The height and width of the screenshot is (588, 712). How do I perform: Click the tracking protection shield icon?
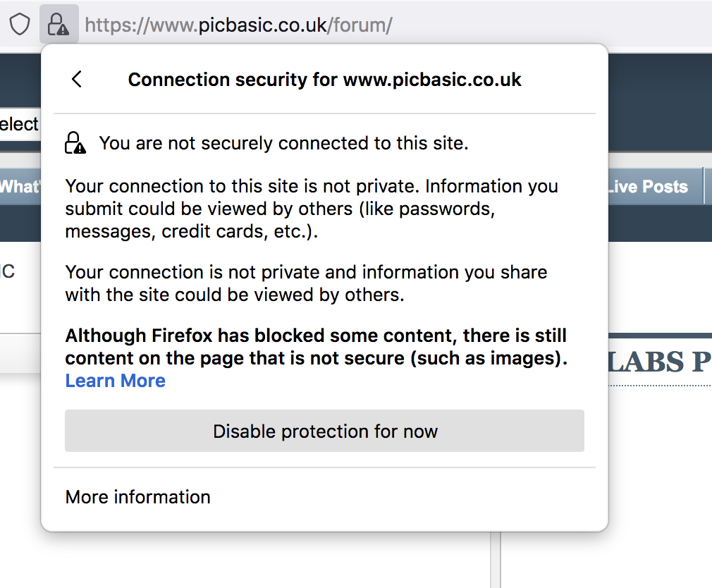20,26
